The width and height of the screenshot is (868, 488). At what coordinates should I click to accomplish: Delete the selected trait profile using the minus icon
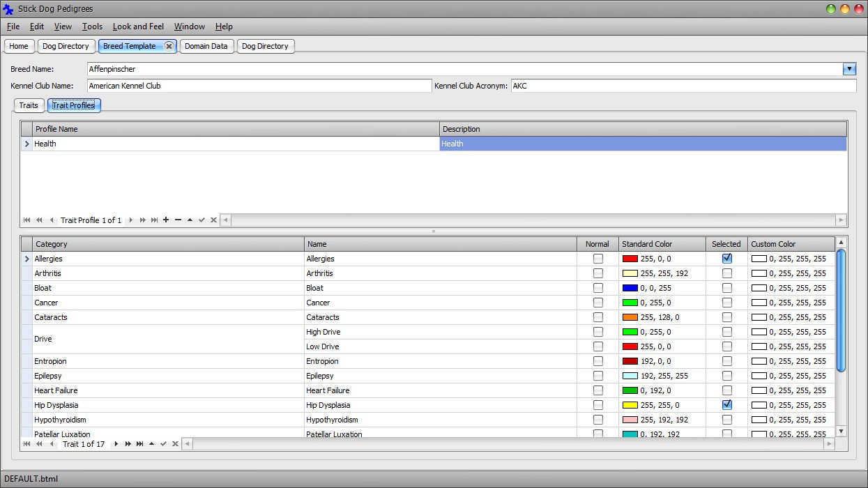click(x=178, y=220)
